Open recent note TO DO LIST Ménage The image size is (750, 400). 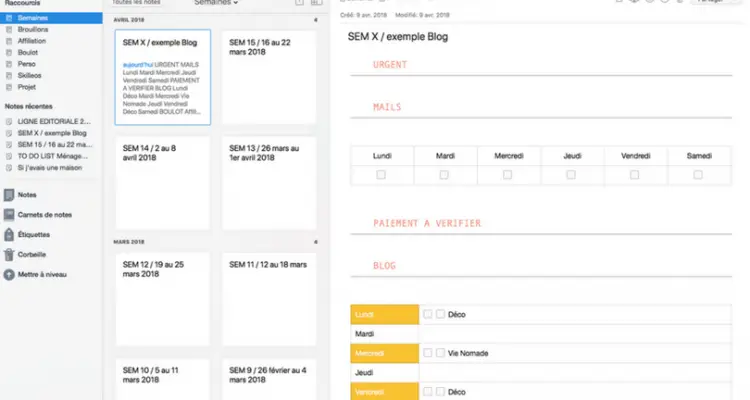point(54,156)
